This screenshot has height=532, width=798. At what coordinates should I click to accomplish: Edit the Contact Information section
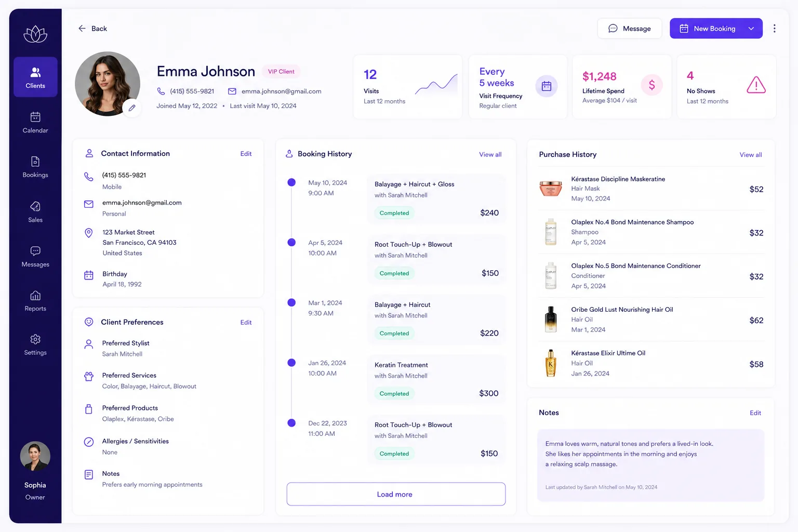point(246,154)
